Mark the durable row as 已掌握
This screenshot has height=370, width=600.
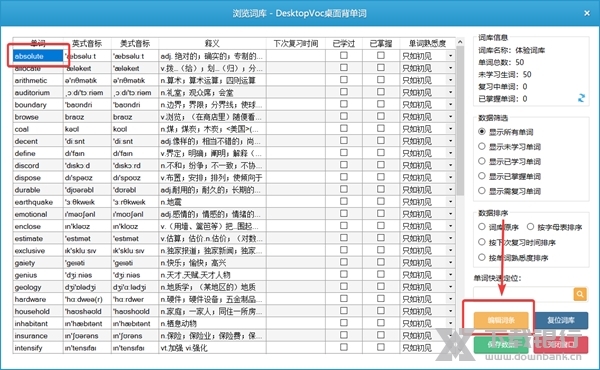pos(381,189)
